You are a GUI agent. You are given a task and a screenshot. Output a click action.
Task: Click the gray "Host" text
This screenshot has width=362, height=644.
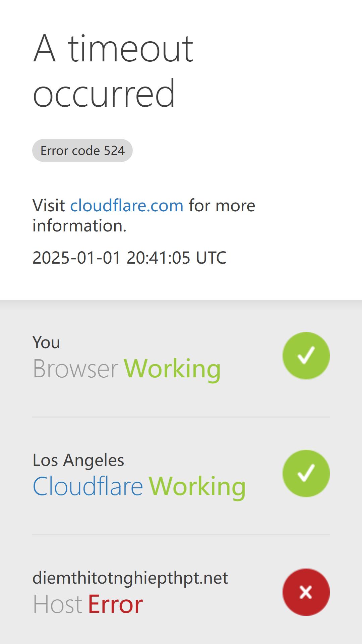click(x=57, y=604)
